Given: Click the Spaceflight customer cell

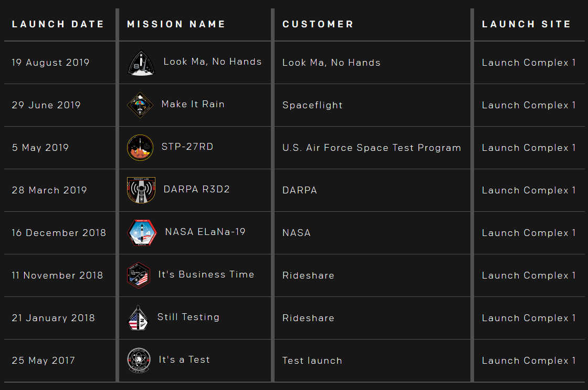Looking at the screenshot, I should (312, 105).
